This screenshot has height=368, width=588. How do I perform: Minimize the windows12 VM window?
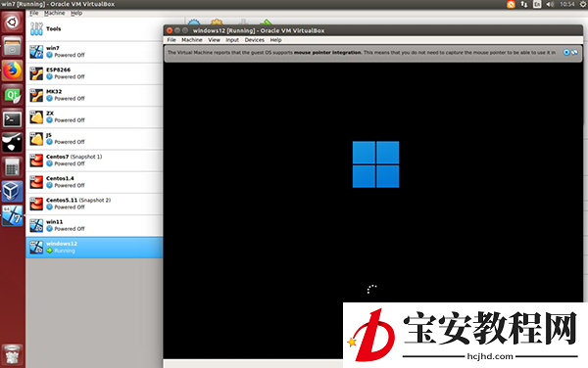(177, 30)
